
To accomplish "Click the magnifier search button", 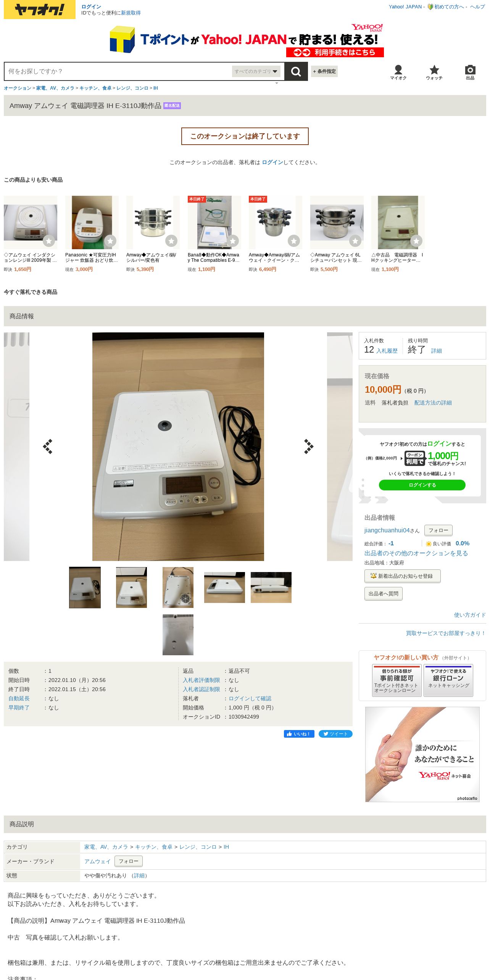I will (296, 71).
